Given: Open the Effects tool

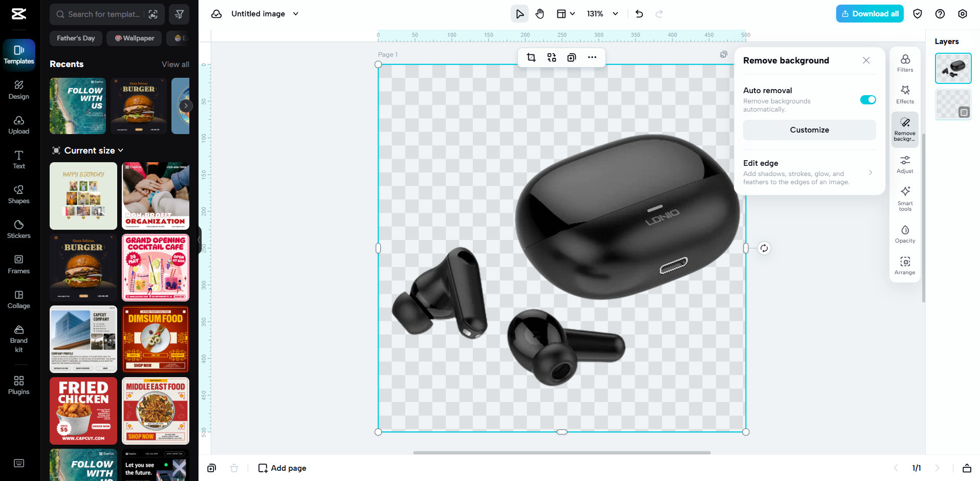Looking at the screenshot, I should tap(905, 95).
